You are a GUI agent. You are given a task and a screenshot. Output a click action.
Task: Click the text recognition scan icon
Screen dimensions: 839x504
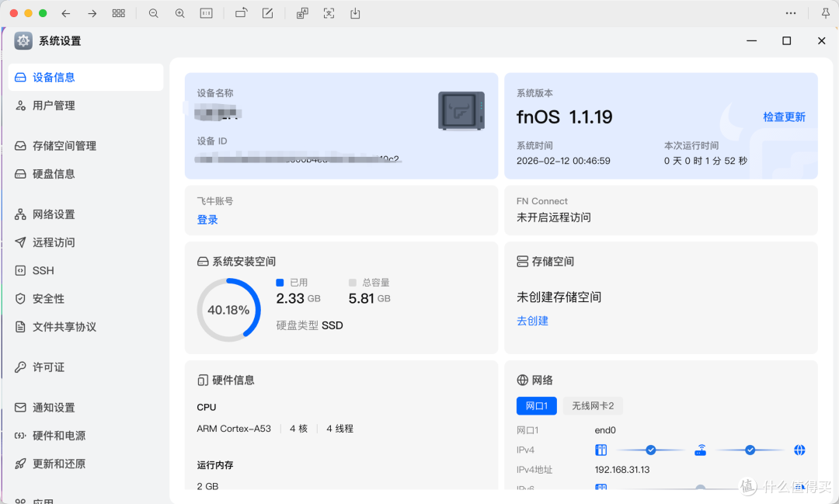pos(329,13)
